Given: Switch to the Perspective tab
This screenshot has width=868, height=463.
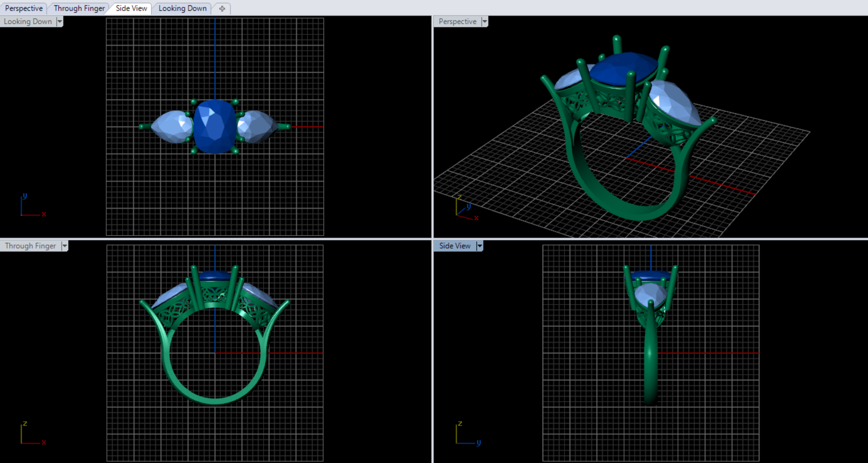Looking at the screenshot, I should tap(24, 8).
